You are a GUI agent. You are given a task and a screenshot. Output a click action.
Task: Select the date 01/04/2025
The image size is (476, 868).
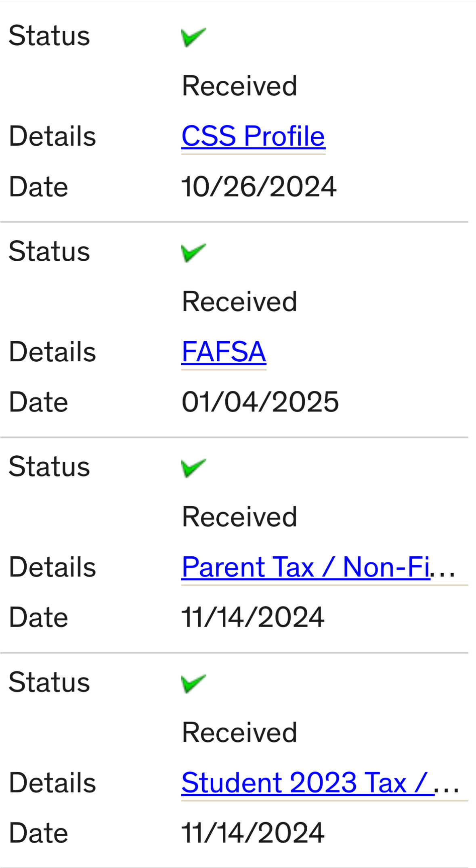260,402
